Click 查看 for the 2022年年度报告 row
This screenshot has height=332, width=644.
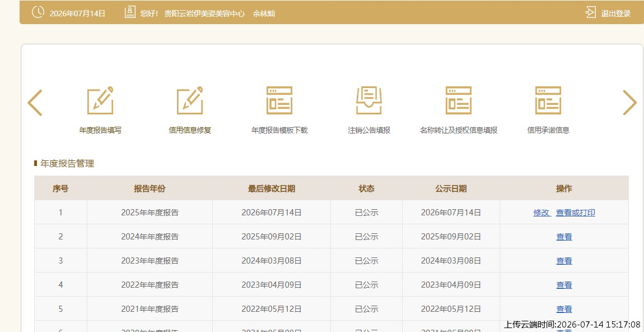564,285
